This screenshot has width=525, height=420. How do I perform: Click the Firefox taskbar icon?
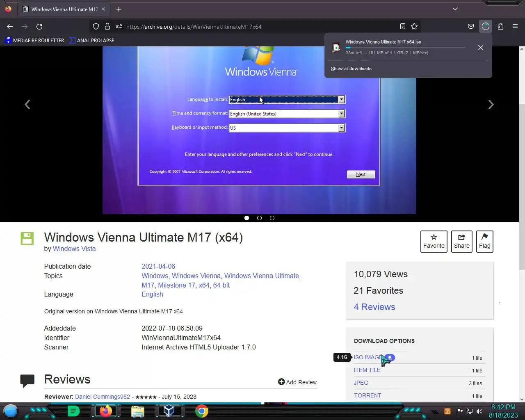(x=106, y=411)
